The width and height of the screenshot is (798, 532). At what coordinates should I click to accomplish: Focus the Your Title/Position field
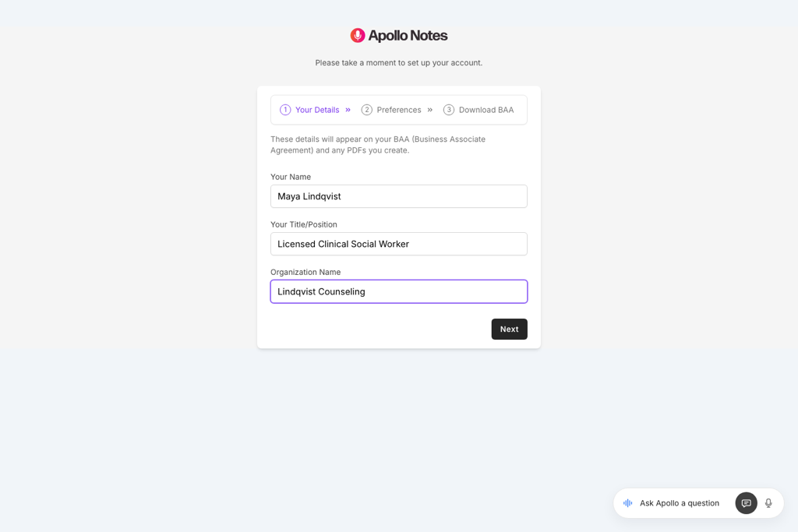point(399,244)
